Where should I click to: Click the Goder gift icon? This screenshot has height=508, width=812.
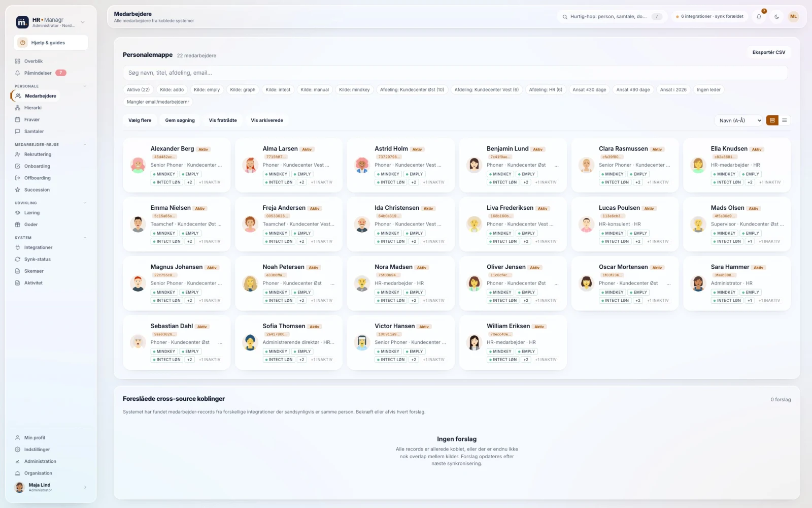coord(18,224)
